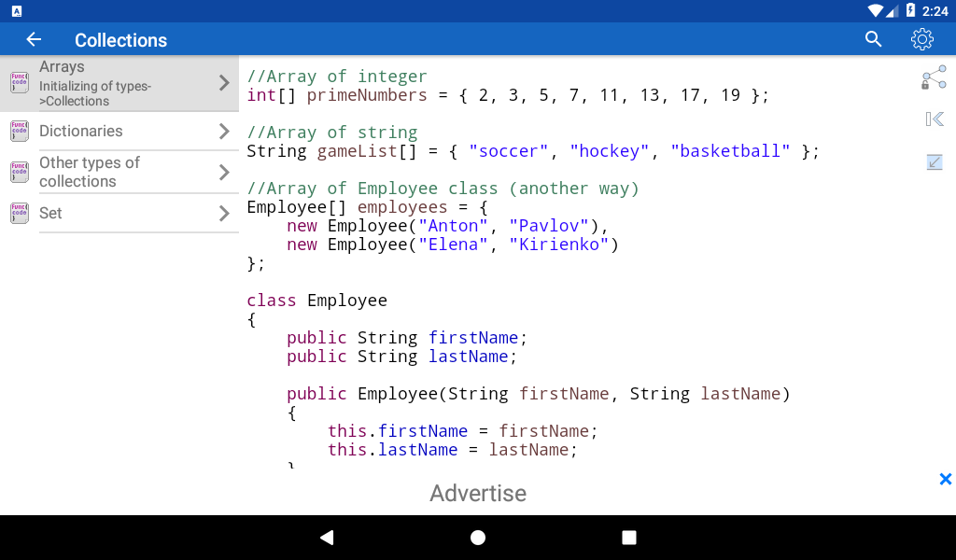Tap the battery status icon
The width and height of the screenshot is (956, 560).
[x=910, y=10]
